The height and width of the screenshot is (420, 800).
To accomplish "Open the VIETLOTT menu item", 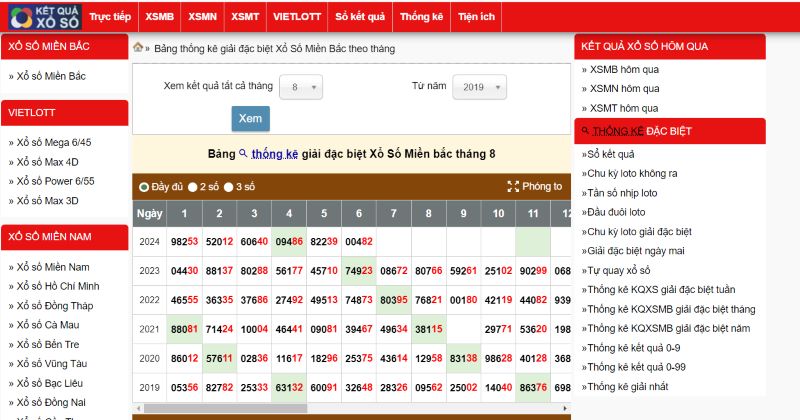I will pos(296,17).
